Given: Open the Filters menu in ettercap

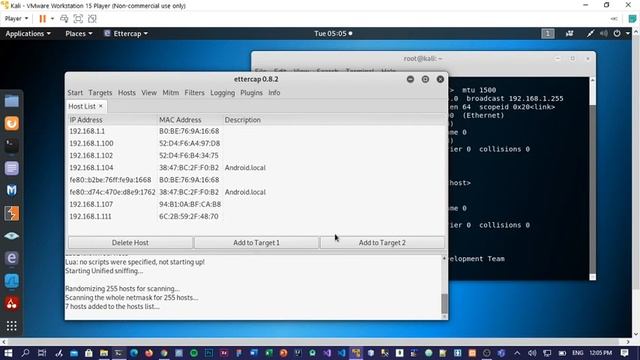Looking at the screenshot, I should pos(194,93).
